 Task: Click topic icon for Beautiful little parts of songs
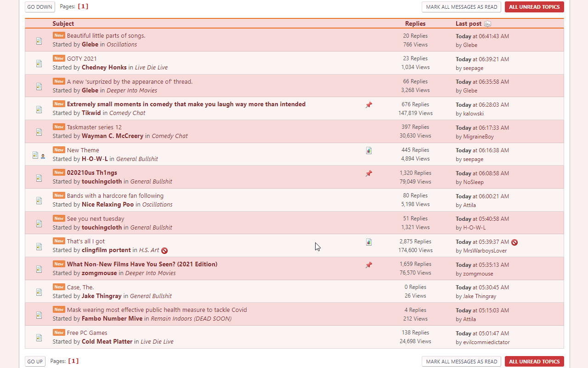[x=39, y=41]
